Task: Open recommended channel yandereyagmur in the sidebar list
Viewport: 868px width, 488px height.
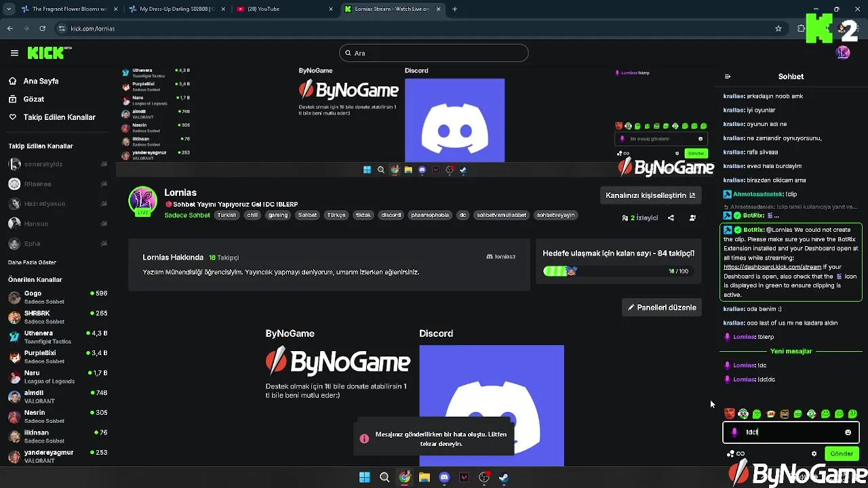Action: [58, 456]
